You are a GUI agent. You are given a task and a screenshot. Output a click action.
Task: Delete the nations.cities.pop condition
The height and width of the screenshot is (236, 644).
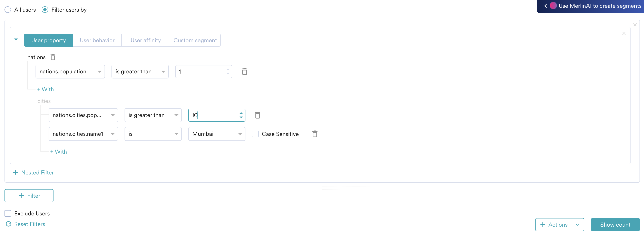pos(257,115)
